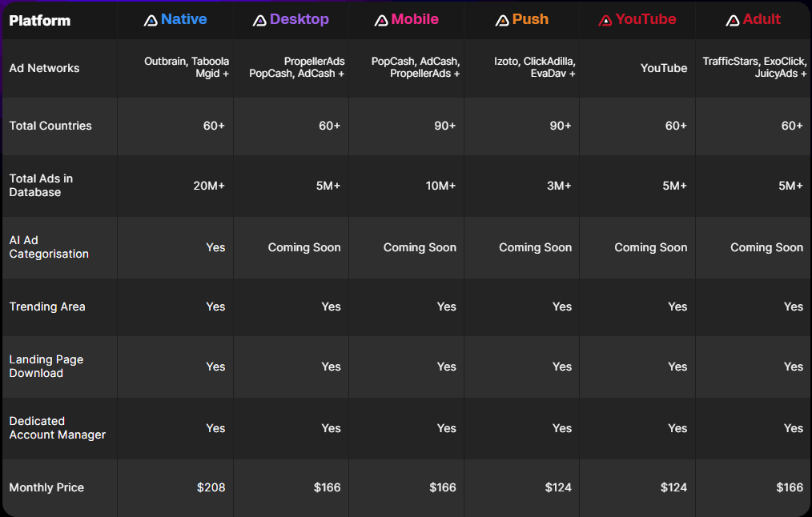This screenshot has width=812, height=517.
Task: Click Landing Page Download Yes for Adult
Action: tap(794, 367)
